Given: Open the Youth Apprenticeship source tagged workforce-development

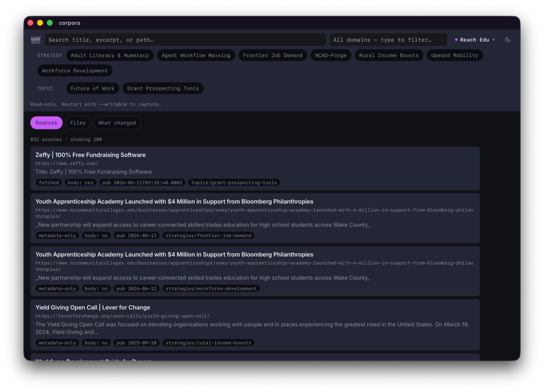Looking at the screenshot, I should [x=174, y=254].
